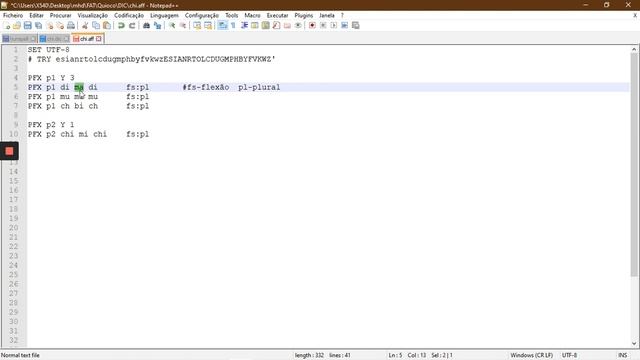This screenshot has height=360, width=640.
Task: Open the ? help menu
Action: 342,15
